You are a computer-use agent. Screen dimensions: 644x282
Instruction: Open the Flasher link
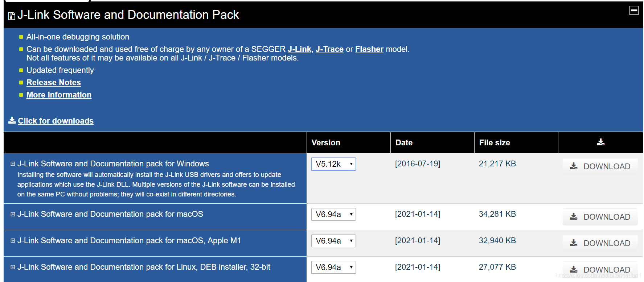(x=369, y=49)
